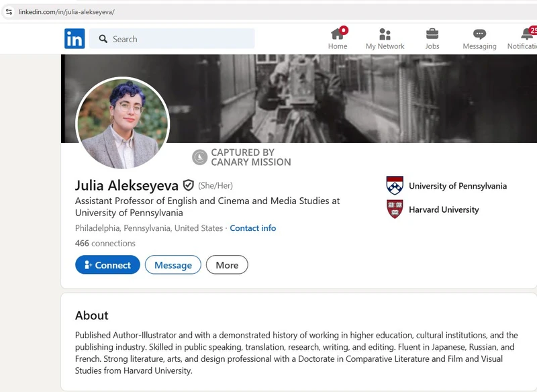Image resolution: width=537 pixels, height=392 pixels.
Task: Click the Jobs briefcase icon
Action: [x=432, y=34]
